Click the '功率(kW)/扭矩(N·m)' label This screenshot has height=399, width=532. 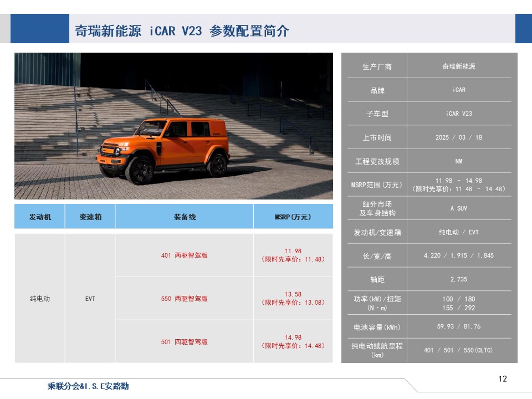(377, 303)
